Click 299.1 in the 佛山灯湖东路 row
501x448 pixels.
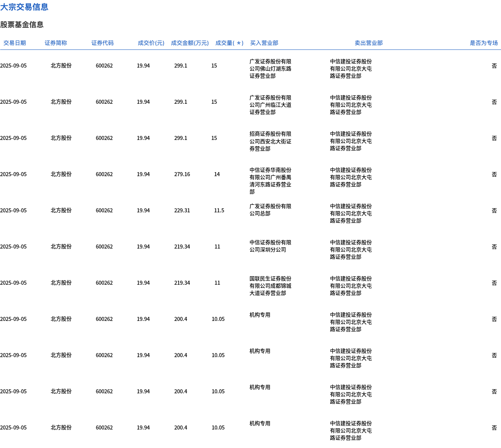click(181, 66)
